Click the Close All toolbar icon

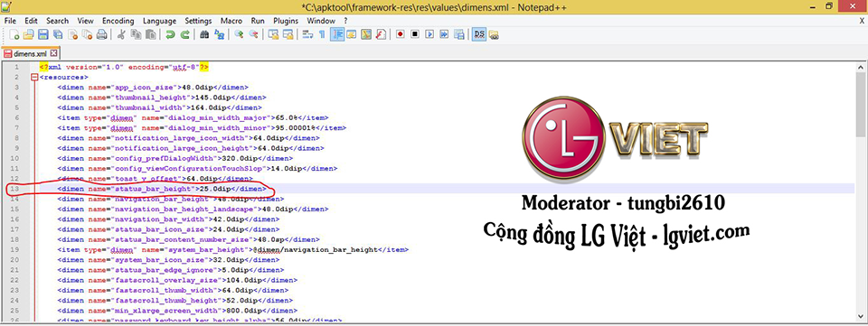87,34
